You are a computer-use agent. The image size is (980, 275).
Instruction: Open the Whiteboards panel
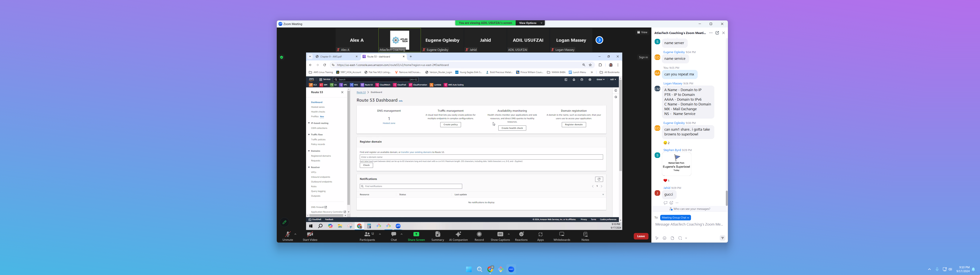(562, 236)
